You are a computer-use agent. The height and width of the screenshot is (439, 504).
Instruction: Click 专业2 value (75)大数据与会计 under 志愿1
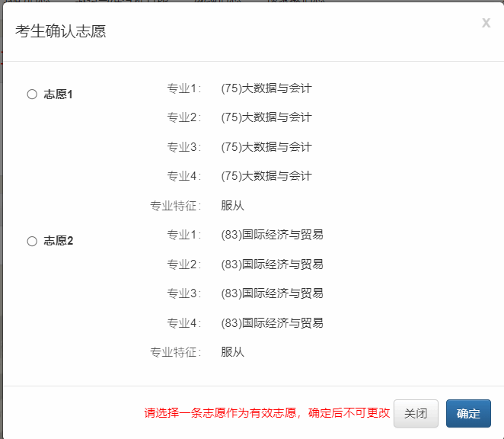pos(266,117)
